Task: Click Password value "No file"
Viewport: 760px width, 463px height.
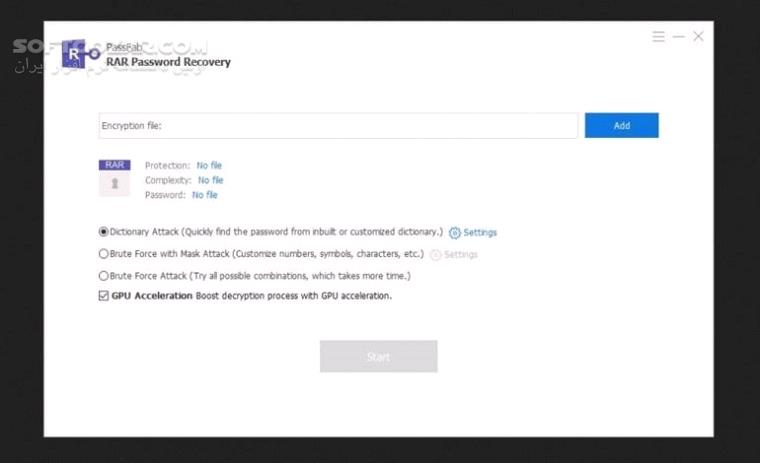Action: pyautogui.click(x=205, y=195)
